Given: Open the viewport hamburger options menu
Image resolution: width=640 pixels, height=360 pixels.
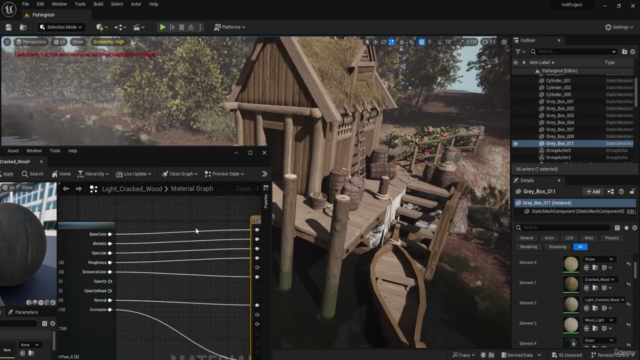Looking at the screenshot, I should (x=7, y=42).
